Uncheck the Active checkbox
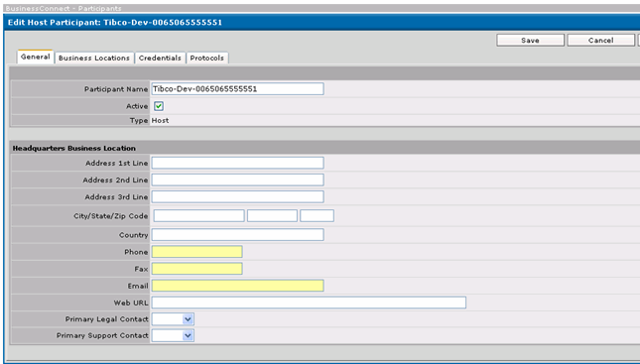Screen dimensions: 640x364 (x=159, y=106)
